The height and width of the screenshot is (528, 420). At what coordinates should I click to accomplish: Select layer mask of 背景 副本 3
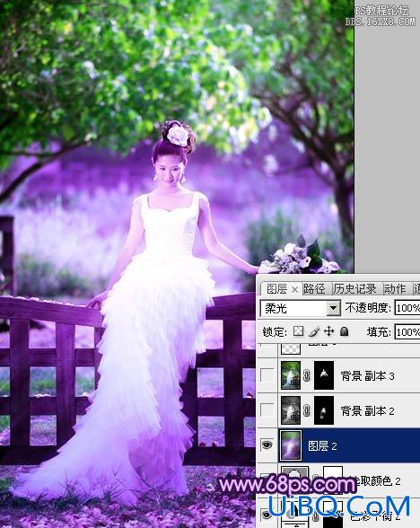(324, 375)
